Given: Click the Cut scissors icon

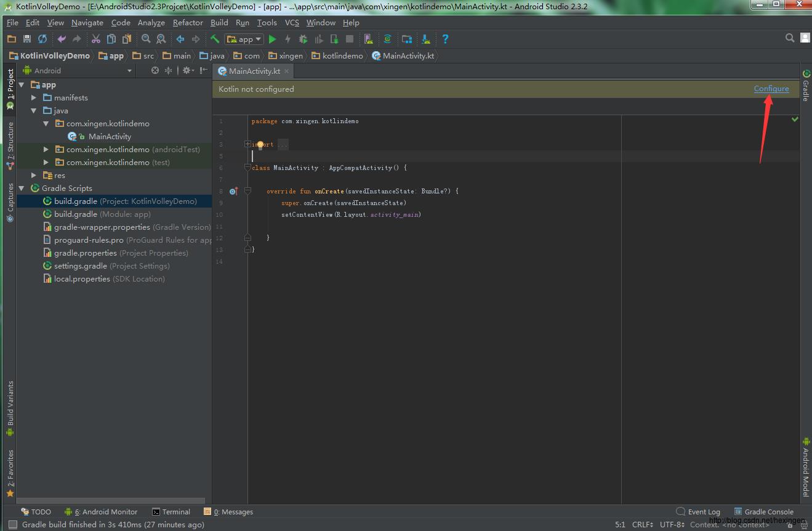Looking at the screenshot, I should click(x=96, y=39).
